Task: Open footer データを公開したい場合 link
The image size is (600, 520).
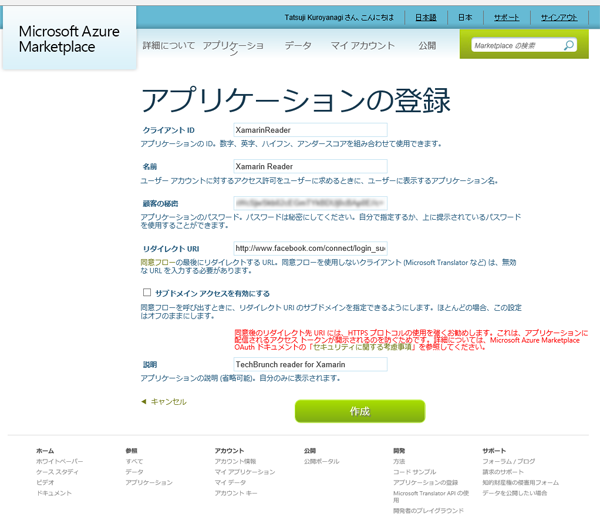Action: 515,493
